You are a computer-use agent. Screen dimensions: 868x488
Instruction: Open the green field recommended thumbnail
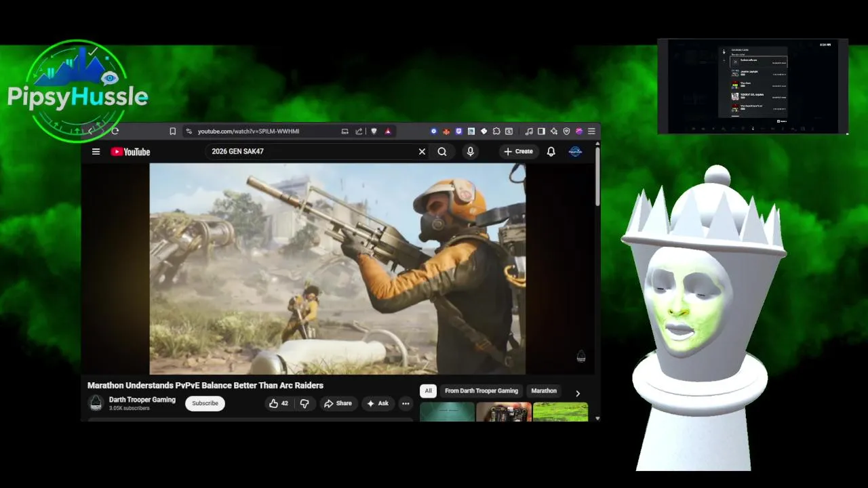561,412
